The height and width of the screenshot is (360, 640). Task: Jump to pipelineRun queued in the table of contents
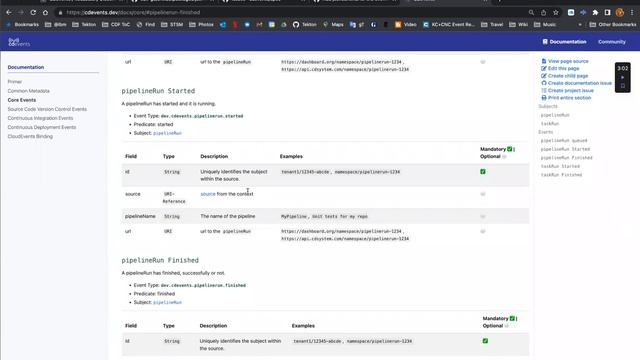(x=564, y=140)
